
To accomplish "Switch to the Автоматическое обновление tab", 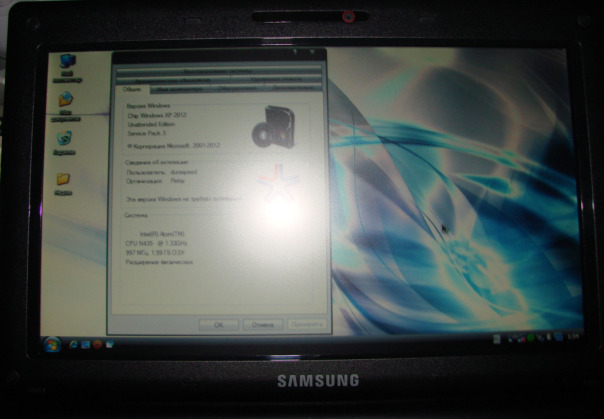I will click(x=173, y=80).
